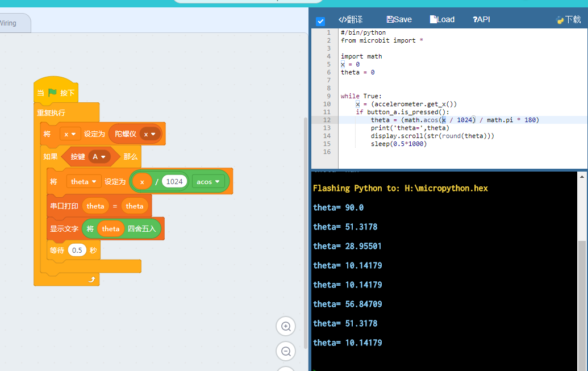This screenshot has height=371, width=588.
Task: Click the theta variable in the 四舍五入 block
Action: pos(111,229)
